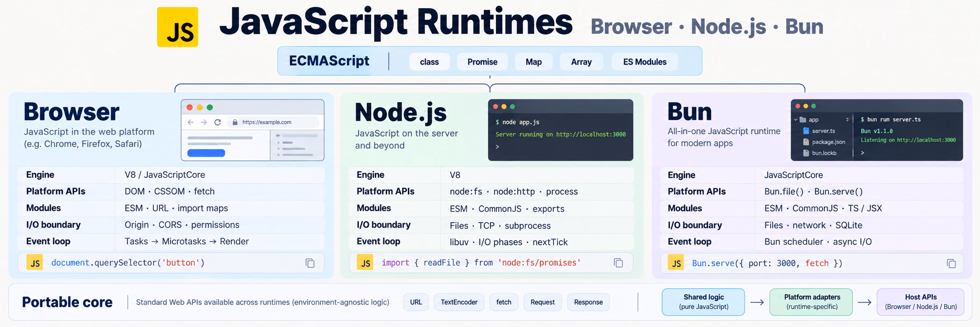Click the server.ts file name in the Bun file tree
Screen dimensions: 980x327
click(x=823, y=131)
